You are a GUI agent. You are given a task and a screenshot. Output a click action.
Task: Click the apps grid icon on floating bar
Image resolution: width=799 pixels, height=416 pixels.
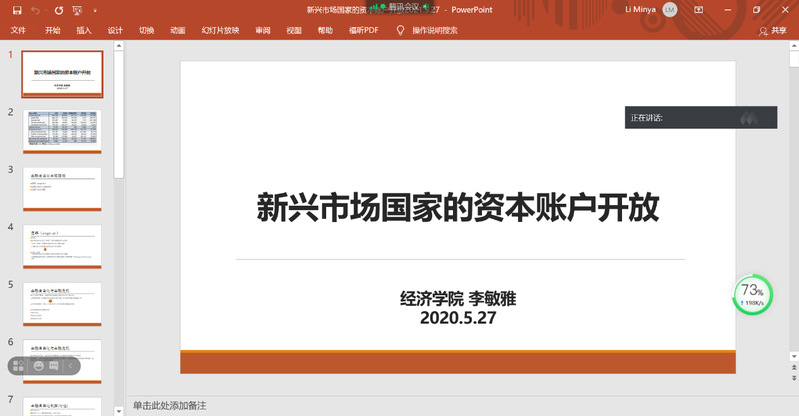18,366
